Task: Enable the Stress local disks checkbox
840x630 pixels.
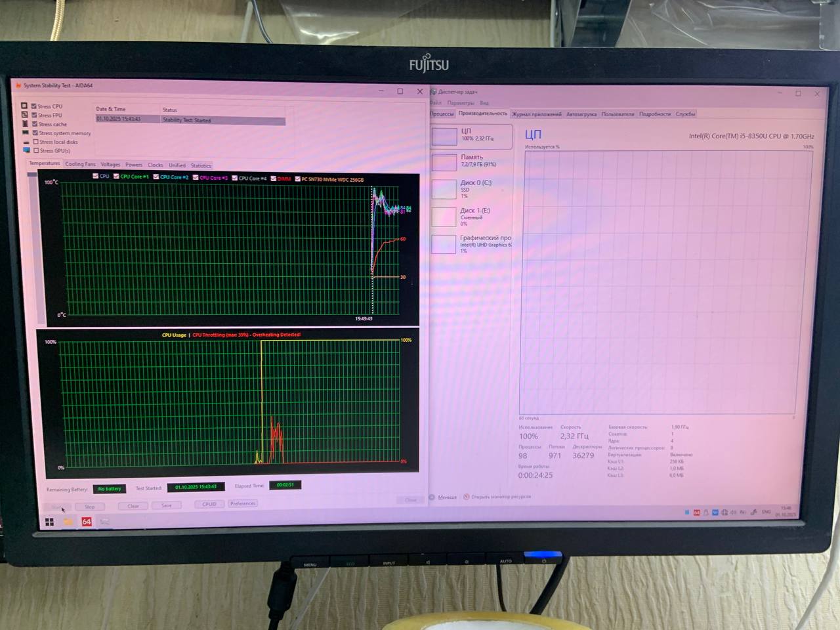Action: coord(36,142)
